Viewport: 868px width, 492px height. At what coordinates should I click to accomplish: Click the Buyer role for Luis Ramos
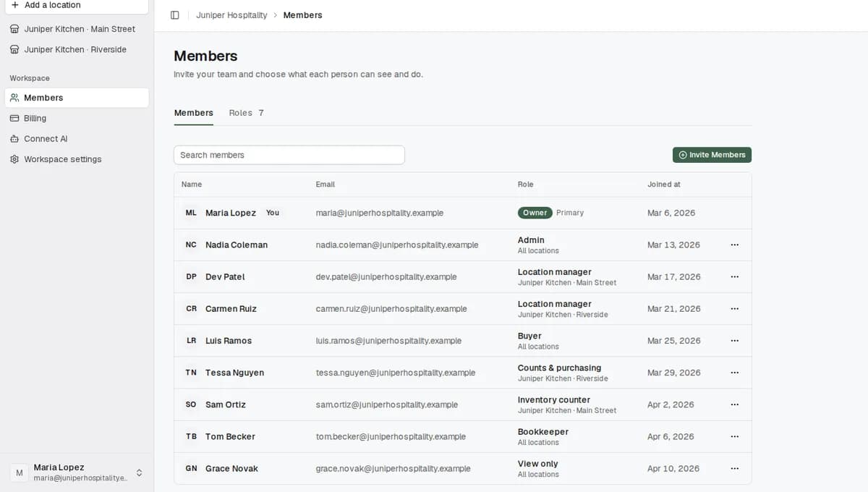coord(529,336)
